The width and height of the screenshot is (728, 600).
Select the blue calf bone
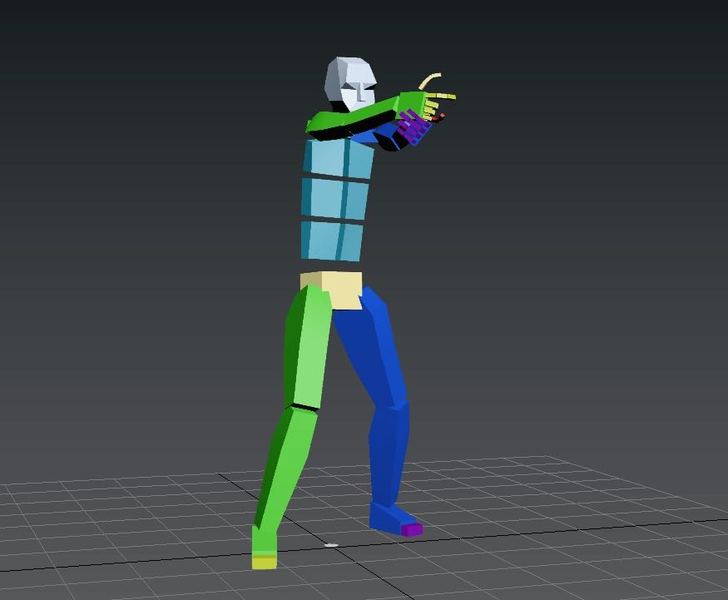click(389, 453)
